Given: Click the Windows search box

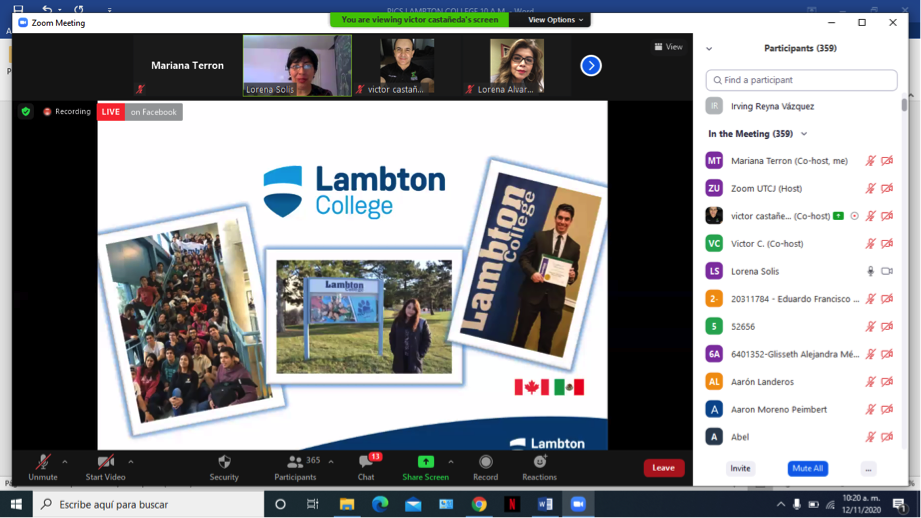Looking at the screenshot, I should 149,504.
